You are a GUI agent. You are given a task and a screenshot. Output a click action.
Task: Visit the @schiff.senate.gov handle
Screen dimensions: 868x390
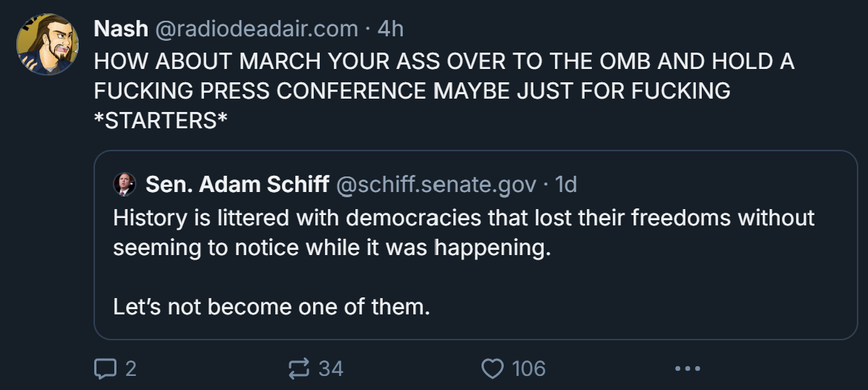[436, 184]
